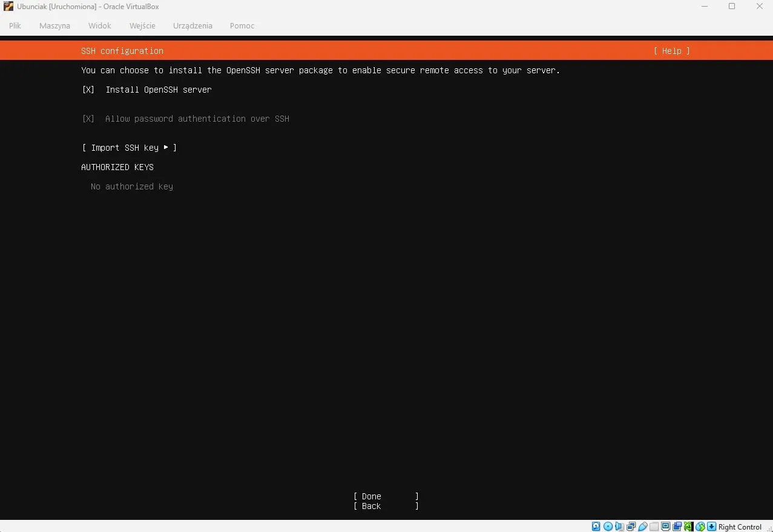Open the Pomoc menu
This screenshot has height=532, width=773.
tap(242, 25)
